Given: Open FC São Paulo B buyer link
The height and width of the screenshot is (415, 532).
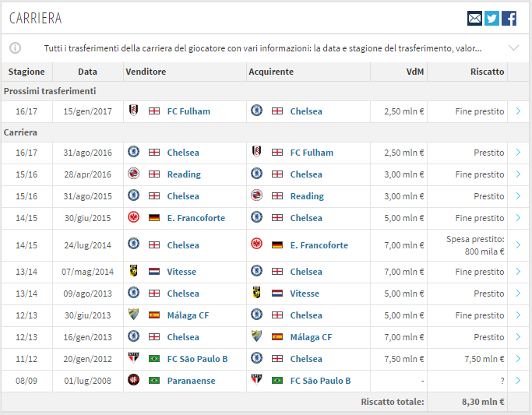Looking at the screenshot, I should 320,381.
